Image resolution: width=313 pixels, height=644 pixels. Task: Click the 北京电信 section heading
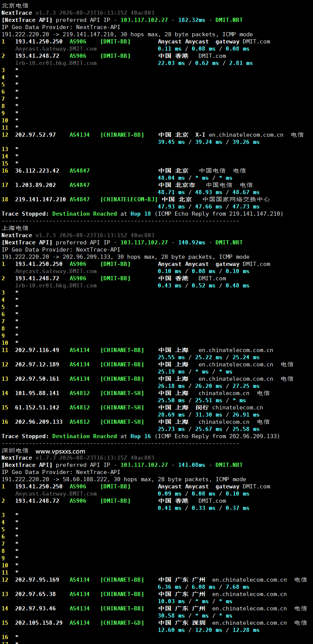click(15, 6)
